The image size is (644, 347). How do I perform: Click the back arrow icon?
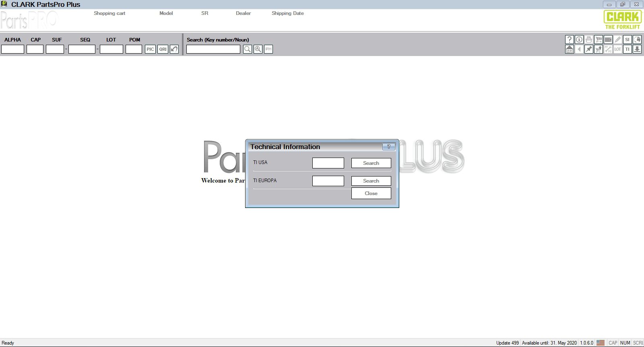(579, 49)
